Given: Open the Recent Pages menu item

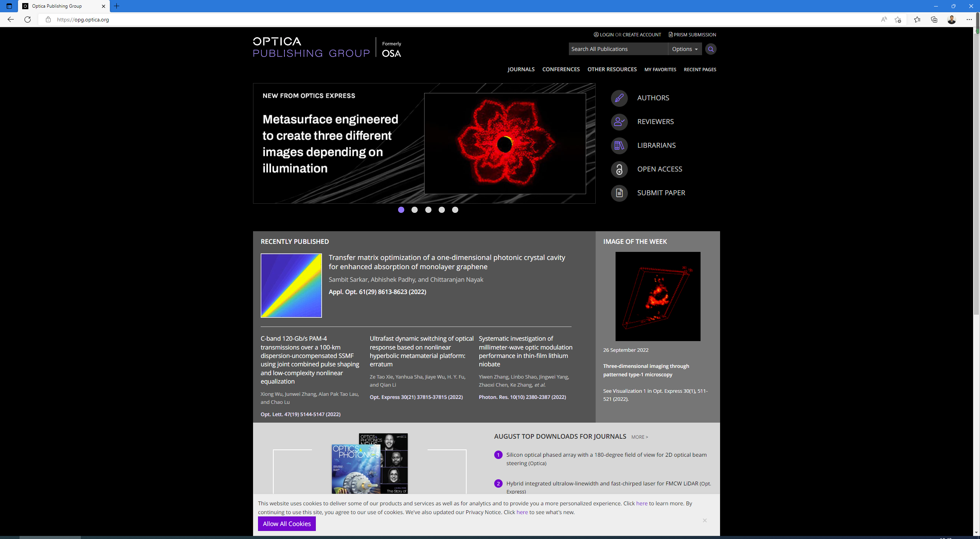Looking at the screenshot, I should [700, 70].
